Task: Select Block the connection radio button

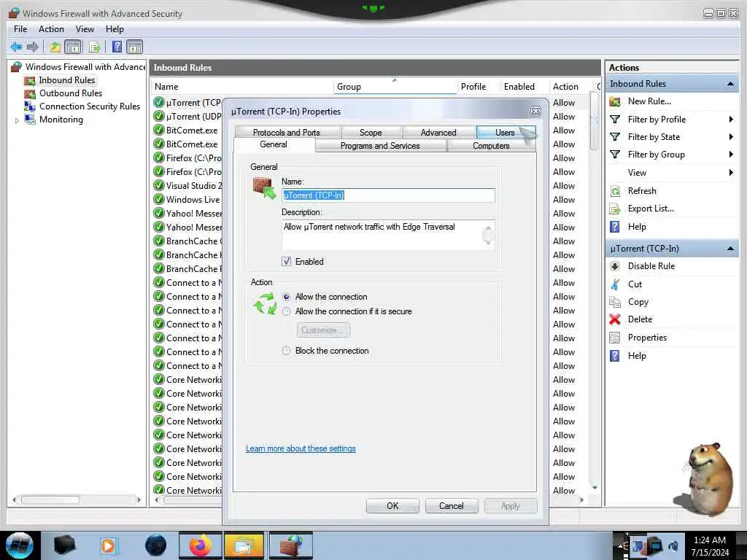Action: (x=286, y=351)
